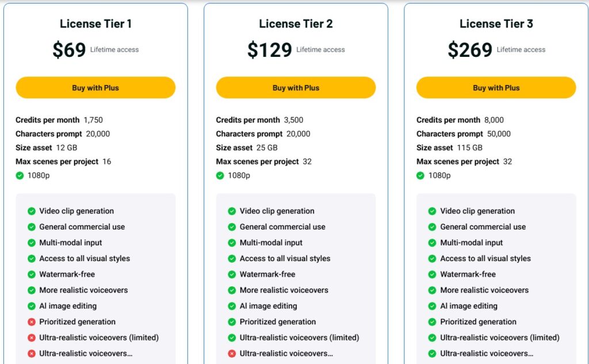Click the red X on Tier 2's truncated Ultra-realistic voiceovers…
This screenshot has height=364, width=589.
point(232,354)
